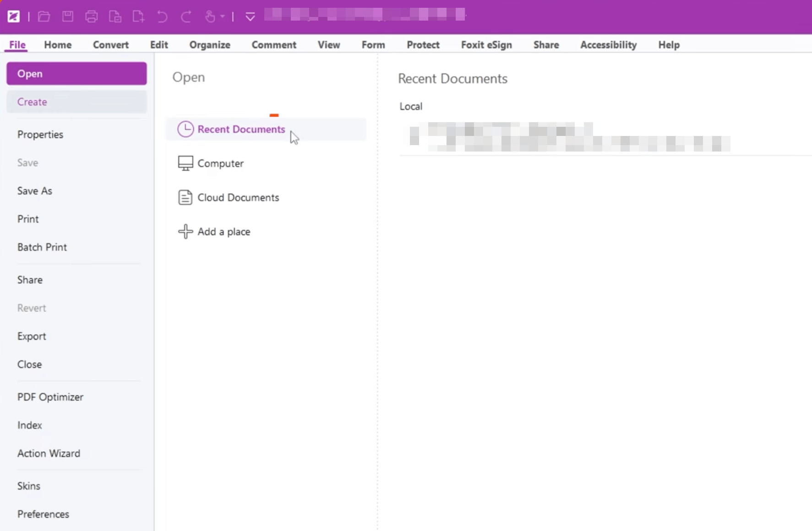
Task: Click the redo arrow icon
Action: [x=186, y=16]
